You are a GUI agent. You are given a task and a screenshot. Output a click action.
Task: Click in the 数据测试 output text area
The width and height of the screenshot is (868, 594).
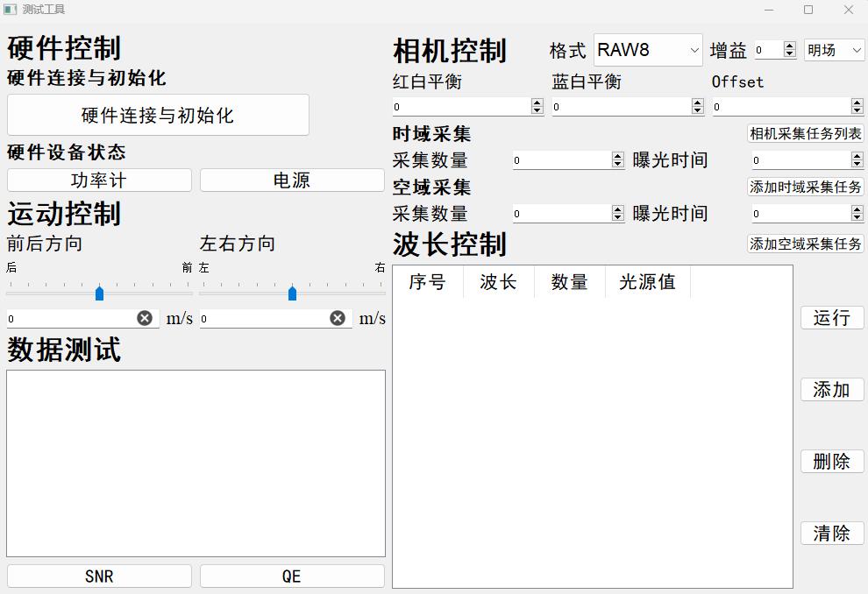point(196,463)
